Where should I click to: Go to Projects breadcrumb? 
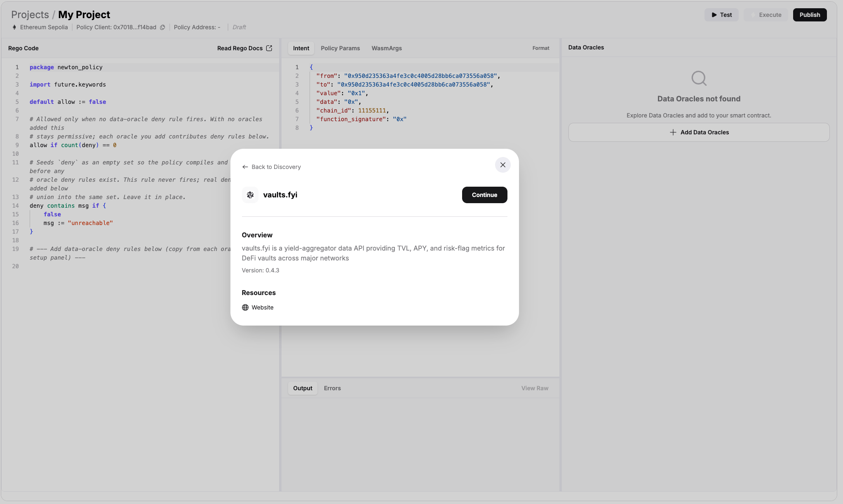[30, 14]
